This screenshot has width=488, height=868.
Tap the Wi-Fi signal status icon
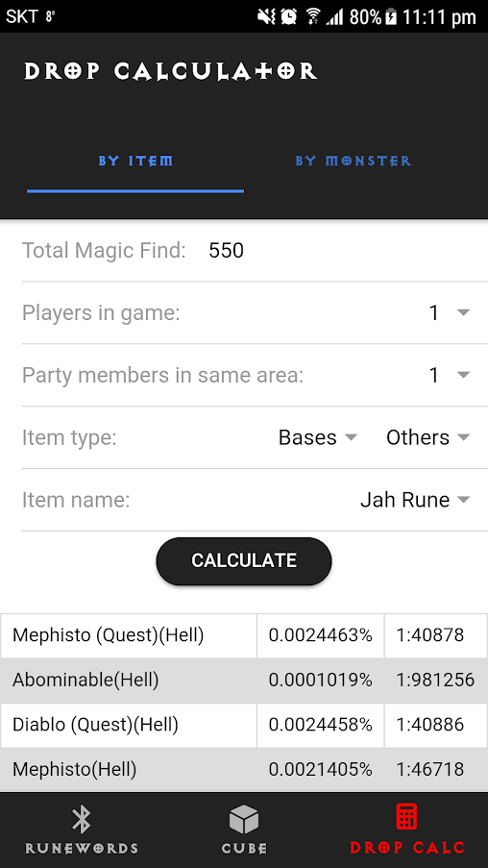pos(313,16)
